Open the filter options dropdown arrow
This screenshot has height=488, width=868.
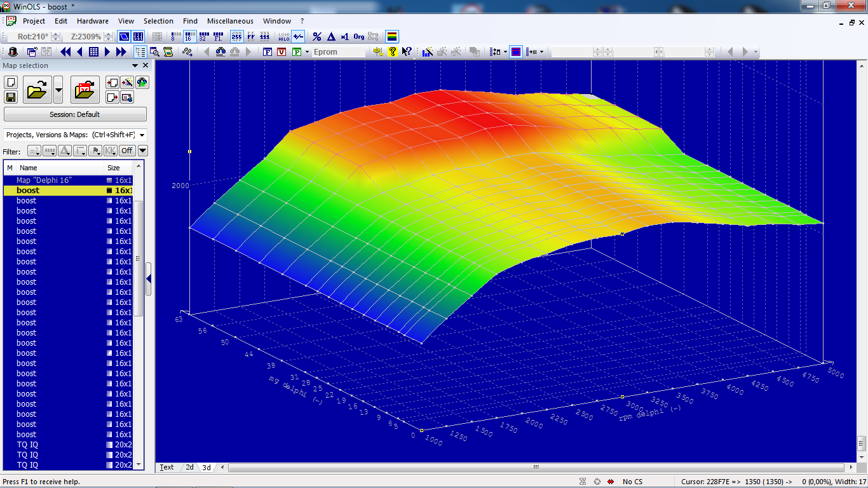tap(142, 151)
